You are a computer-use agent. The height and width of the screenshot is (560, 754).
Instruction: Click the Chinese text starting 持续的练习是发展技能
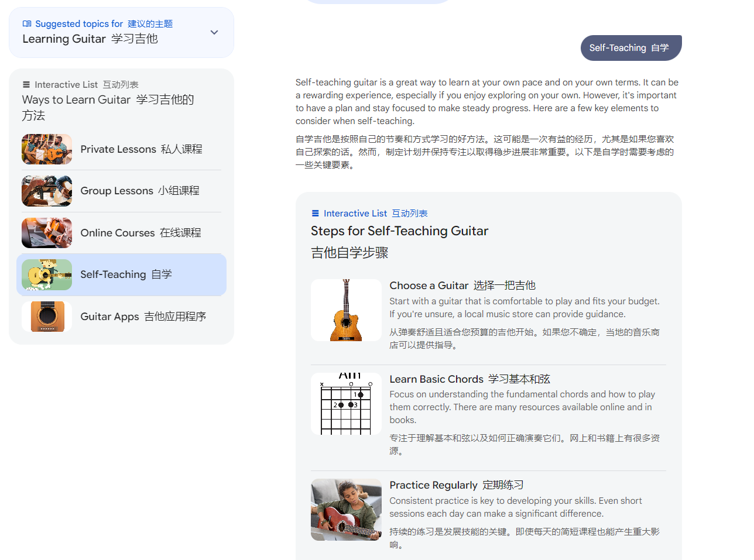[x=525, y=538]
